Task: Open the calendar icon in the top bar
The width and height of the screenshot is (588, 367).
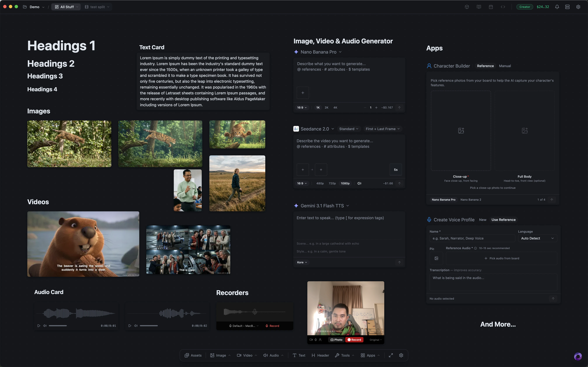Action: click(491, 7)
